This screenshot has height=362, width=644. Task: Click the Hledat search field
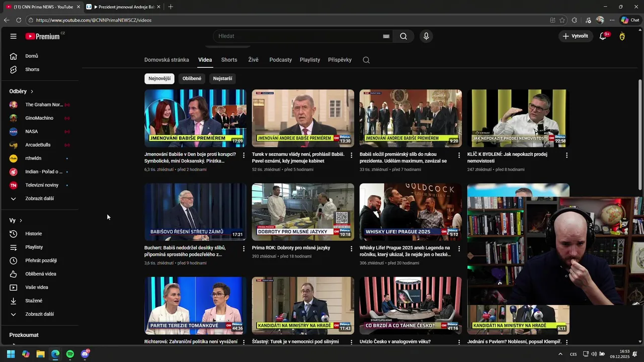[297, 36]
